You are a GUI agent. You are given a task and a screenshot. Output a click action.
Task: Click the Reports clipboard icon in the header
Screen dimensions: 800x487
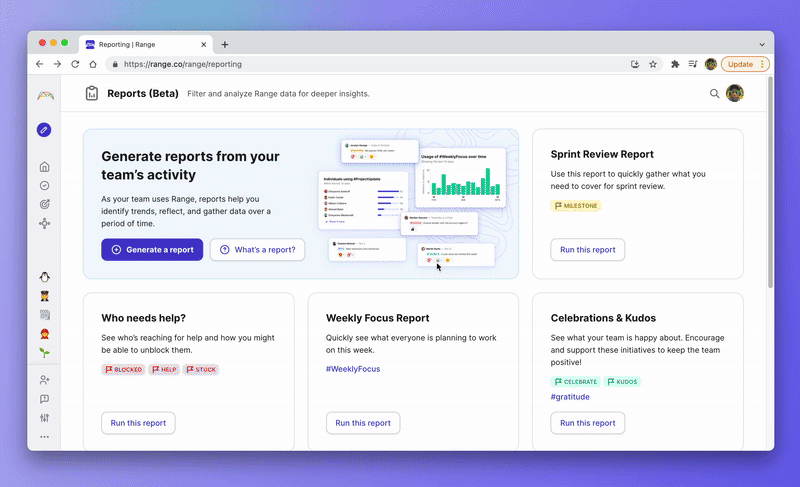pos(92,93)
